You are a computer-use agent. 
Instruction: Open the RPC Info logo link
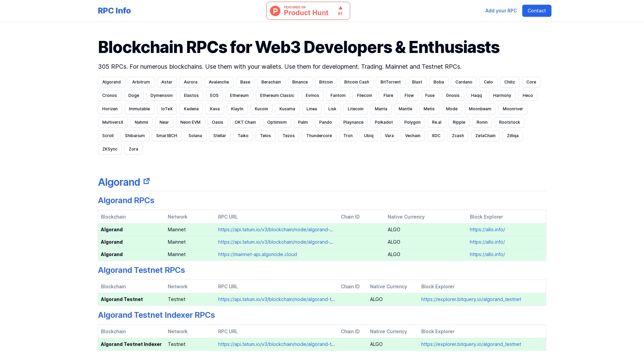pos(114,11)
